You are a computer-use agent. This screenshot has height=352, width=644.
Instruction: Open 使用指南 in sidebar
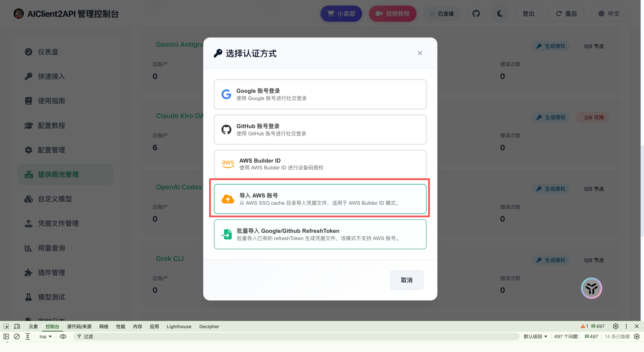tap(66, 101)
